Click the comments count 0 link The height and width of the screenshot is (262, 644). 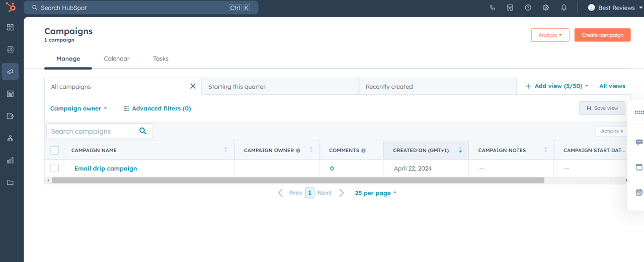click(x=332, y=169)
